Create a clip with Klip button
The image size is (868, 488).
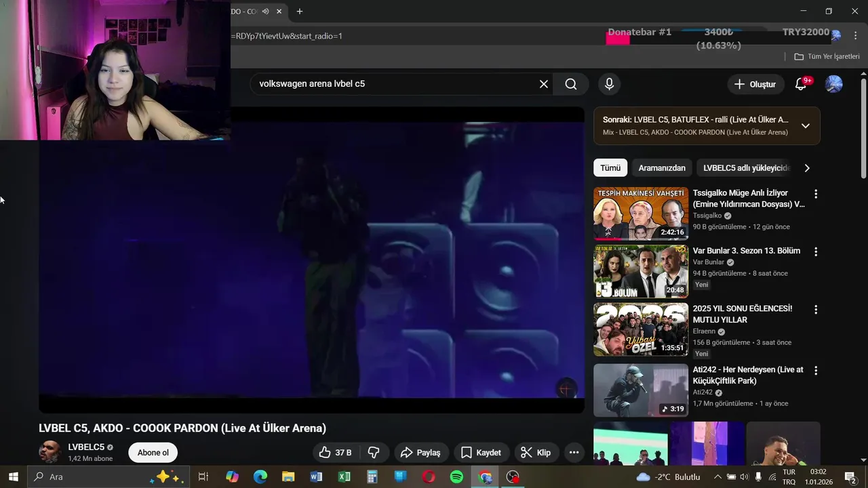click(536, 452)
